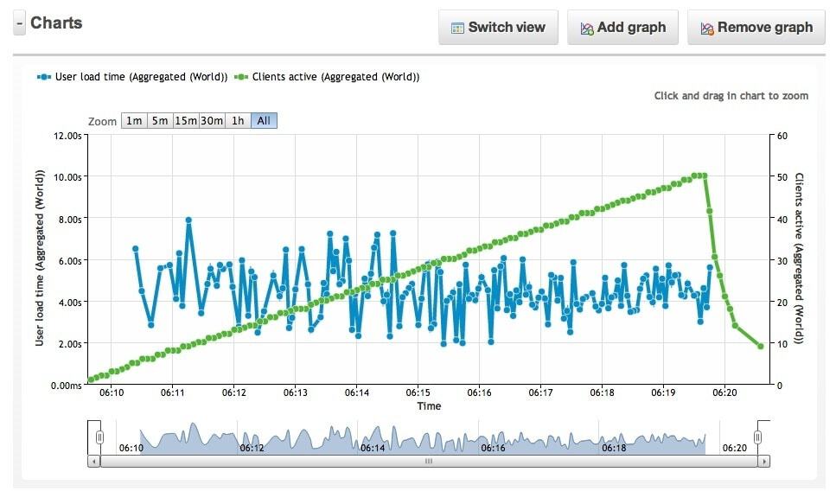Screen dimensions: 836x504
Task: Set zoom range to 5m
Action: 160,121
